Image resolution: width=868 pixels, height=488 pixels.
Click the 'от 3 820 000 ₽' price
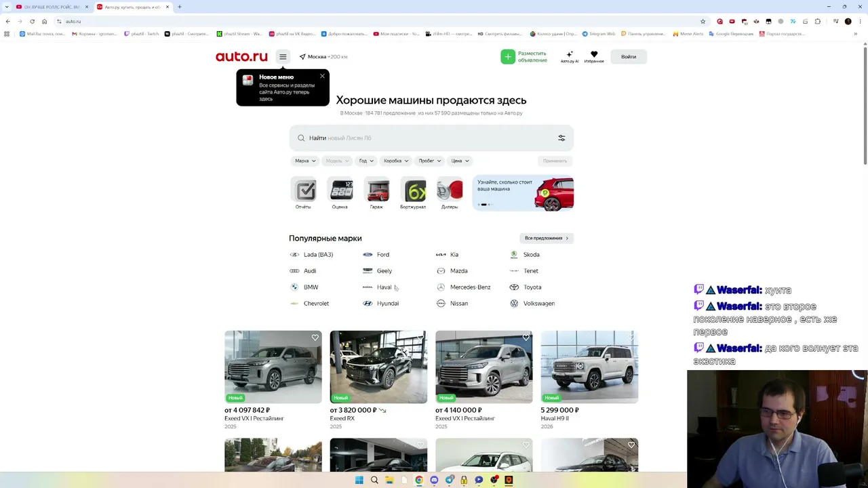(x=353, y=410)
